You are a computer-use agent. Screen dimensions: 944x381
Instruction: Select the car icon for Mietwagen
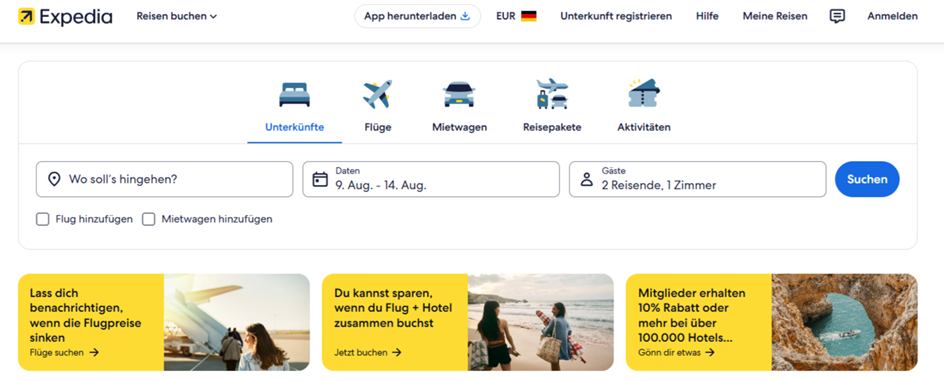(459, 94)
